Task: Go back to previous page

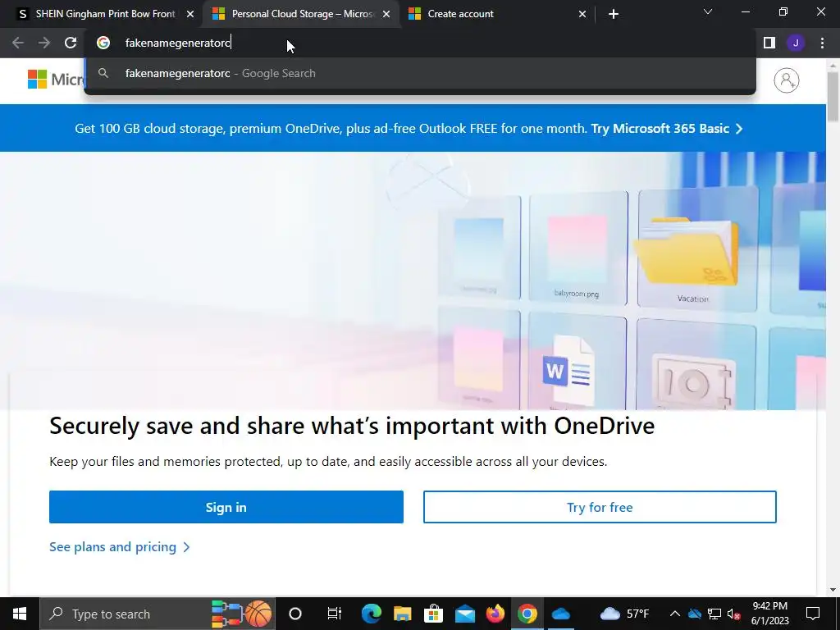Action: tap(18, 43)
